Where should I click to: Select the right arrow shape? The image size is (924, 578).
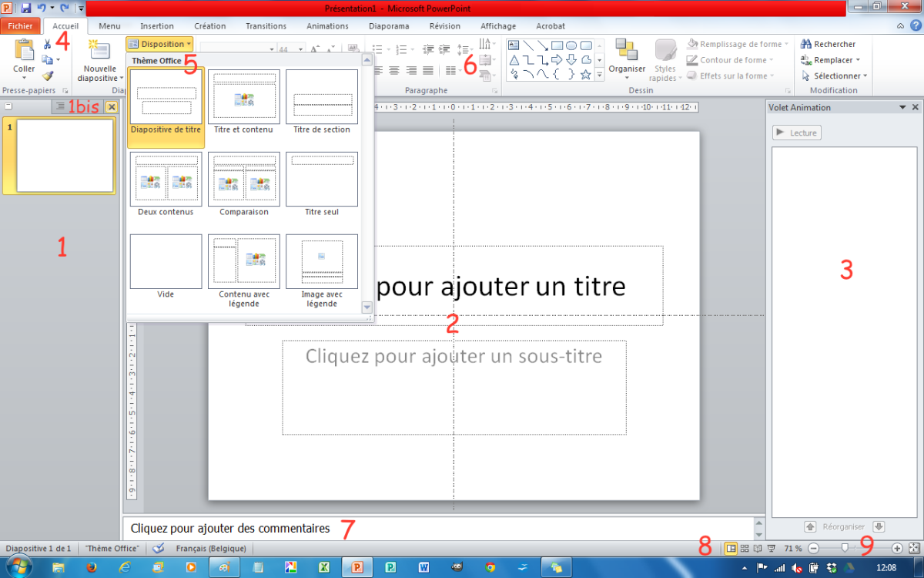click(x=557, y=59)
